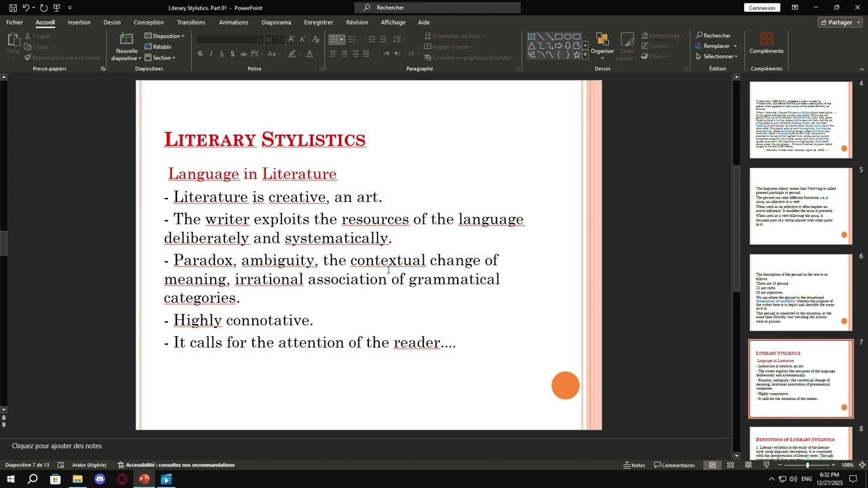Select the text box shape in the shapes gallery
868x488 pixels.
coord(532,37)
